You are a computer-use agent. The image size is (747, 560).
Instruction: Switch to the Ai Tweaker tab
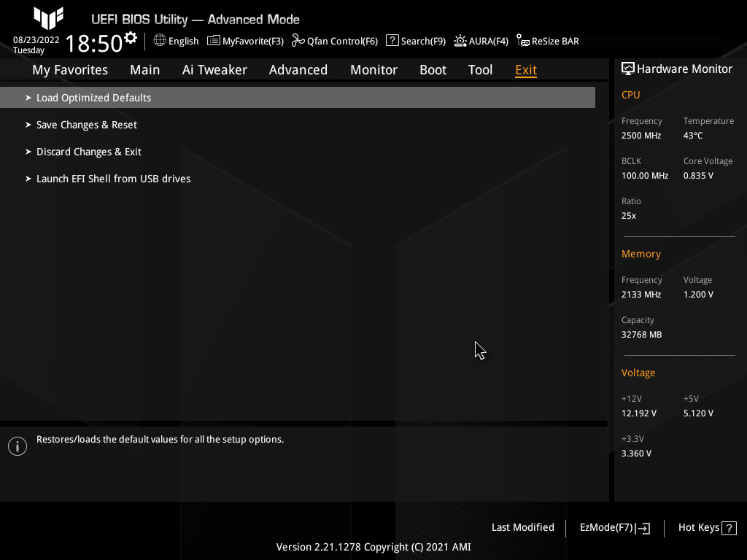(214, 69)
